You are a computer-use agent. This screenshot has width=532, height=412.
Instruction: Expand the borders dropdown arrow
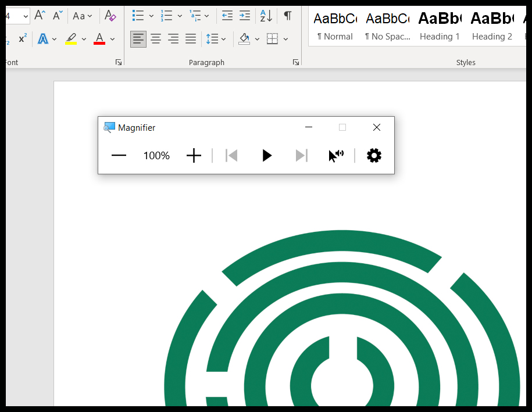(285, 39)
